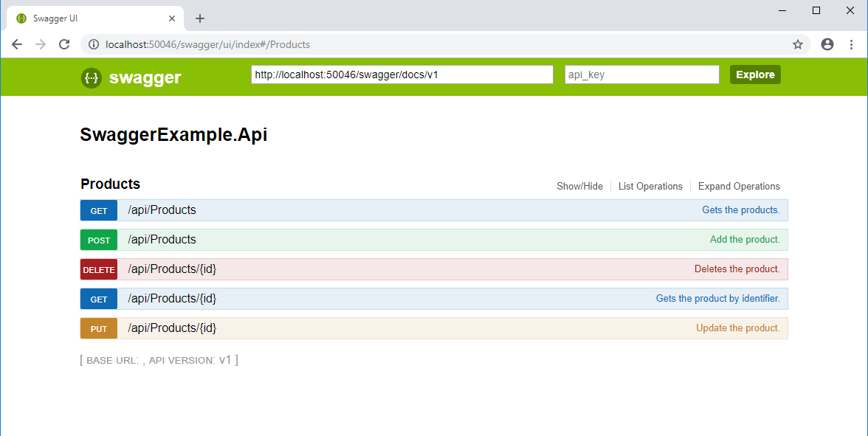Open the Chrome three-dot menu
Screen dimensions: 868x436
pyautogui.click(x=852, y=44)
